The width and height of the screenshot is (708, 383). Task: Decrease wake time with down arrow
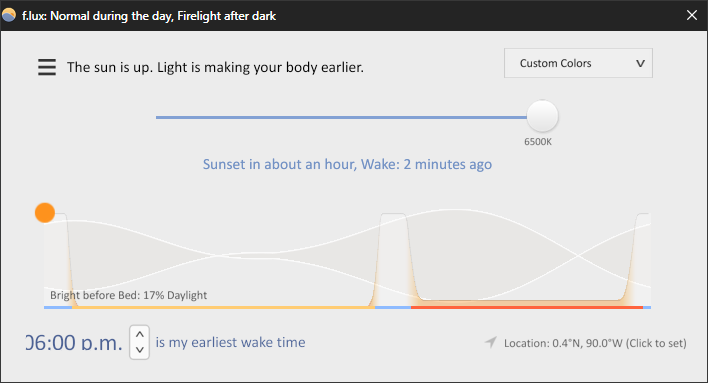[140, 349]
